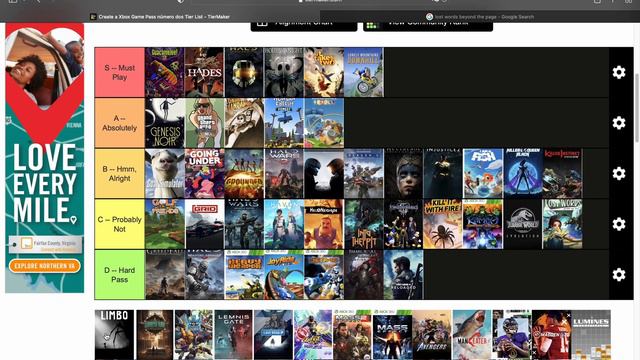640x360 pixels.
Task: Select the Just Cause Reloaded cover in D tier
Action: 403,275
